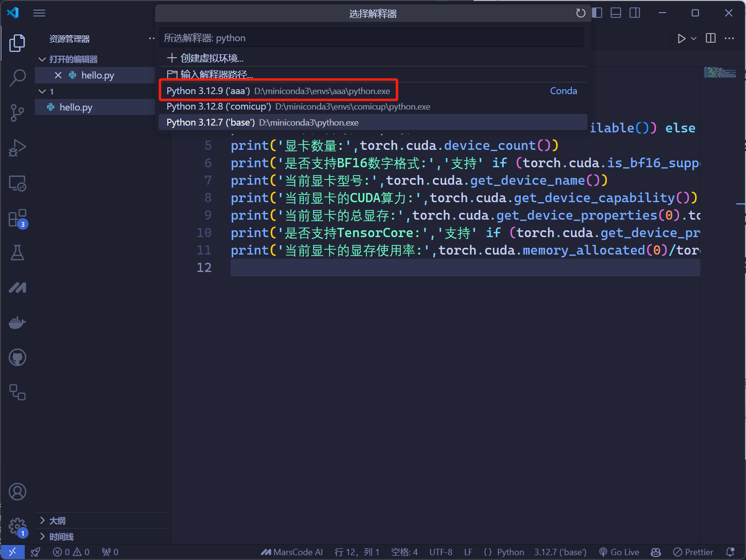Toggle the secondary side bar layout

(635, 13)
